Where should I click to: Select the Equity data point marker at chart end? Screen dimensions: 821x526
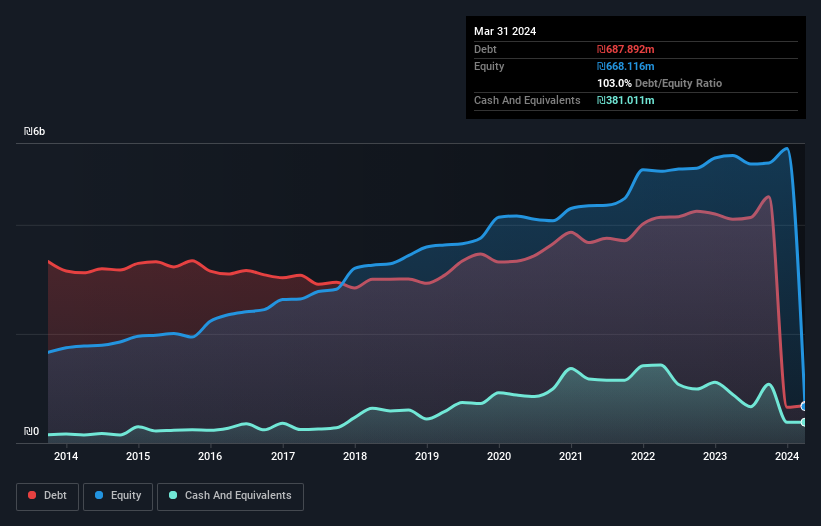click(804, 406)
